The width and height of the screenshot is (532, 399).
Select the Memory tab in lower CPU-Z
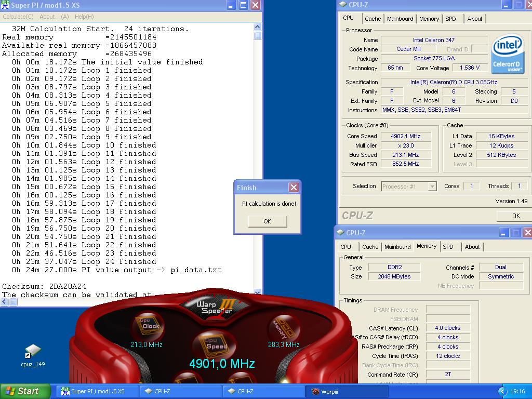pos(427,246)
